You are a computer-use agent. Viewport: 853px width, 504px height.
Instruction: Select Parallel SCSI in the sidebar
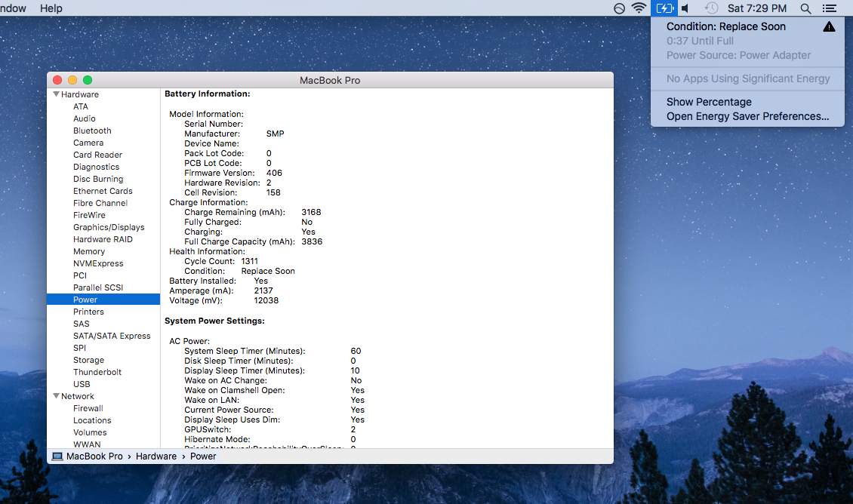(x=98, y=287)
